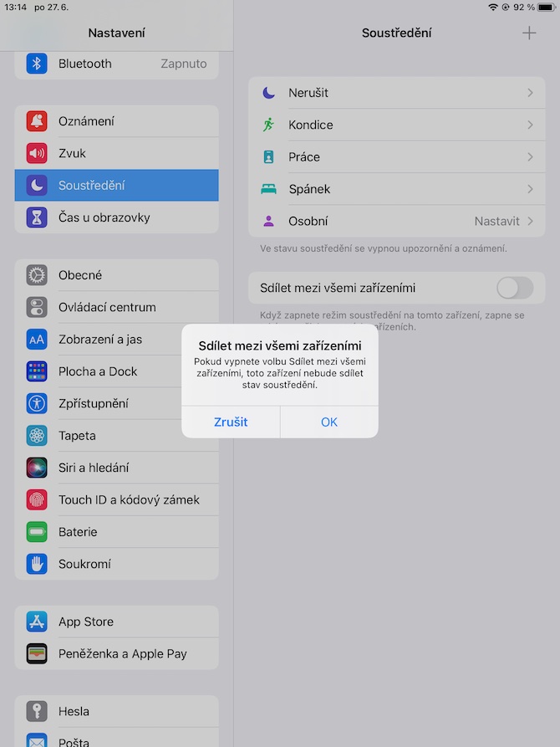Open Peněženka a Apple Pay settings
Viewport: 560px width, 747px height.
[x=117, y=653]
